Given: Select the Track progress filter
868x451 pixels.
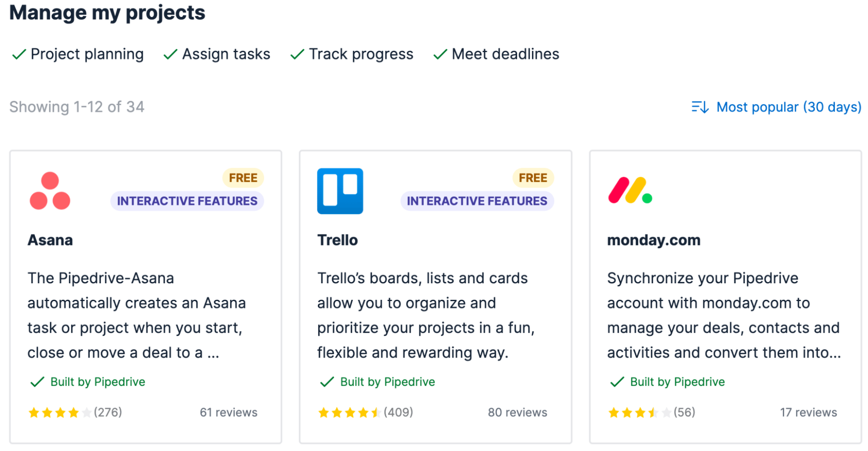Looking at the screenshot, I should [x=360, y=54].
